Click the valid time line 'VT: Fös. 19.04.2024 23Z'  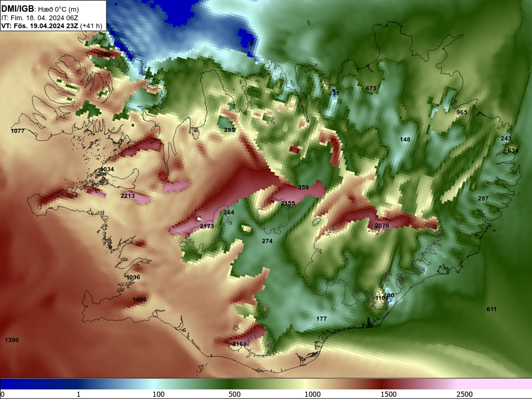(40, 26)
